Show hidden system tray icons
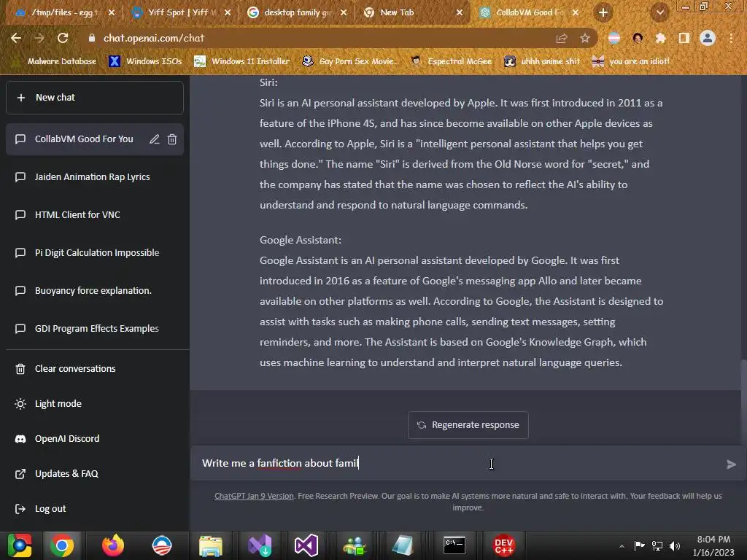747x560 pixels. click(622, 546)
